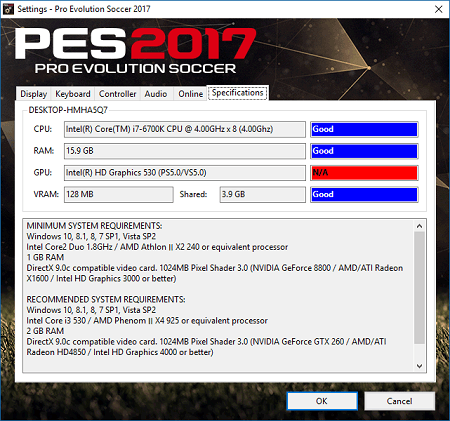The width and height of the screenshot is (450, 421).
Task: Click the requirements list scrollbar thumb
Action: [x=419, y=288]
